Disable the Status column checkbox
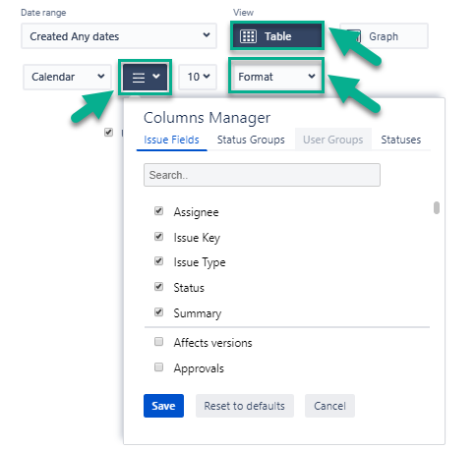 [158, 287]
